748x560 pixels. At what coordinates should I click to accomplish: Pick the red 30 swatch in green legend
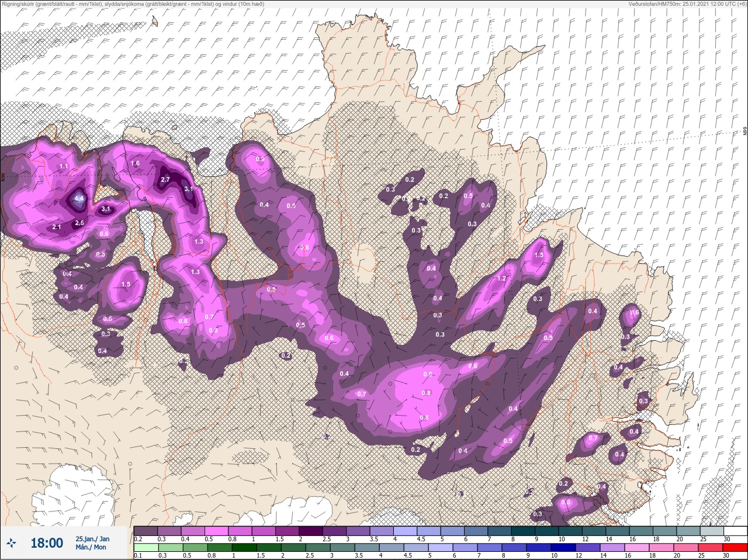(735, 548)
